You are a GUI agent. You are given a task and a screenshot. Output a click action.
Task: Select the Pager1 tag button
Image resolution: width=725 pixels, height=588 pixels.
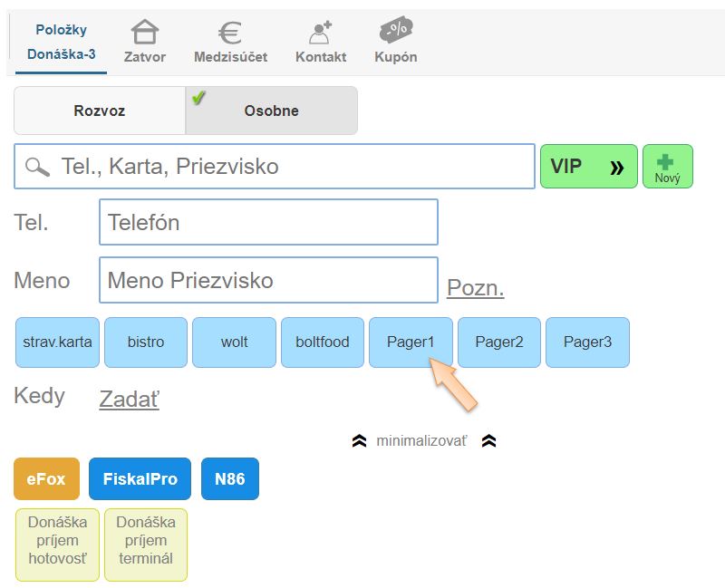(x=411, y=342)
